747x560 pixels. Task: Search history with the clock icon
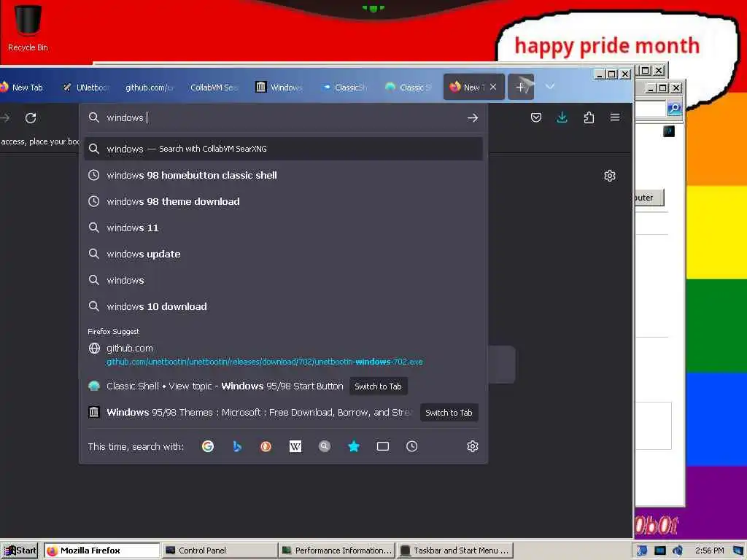point(412,446)
